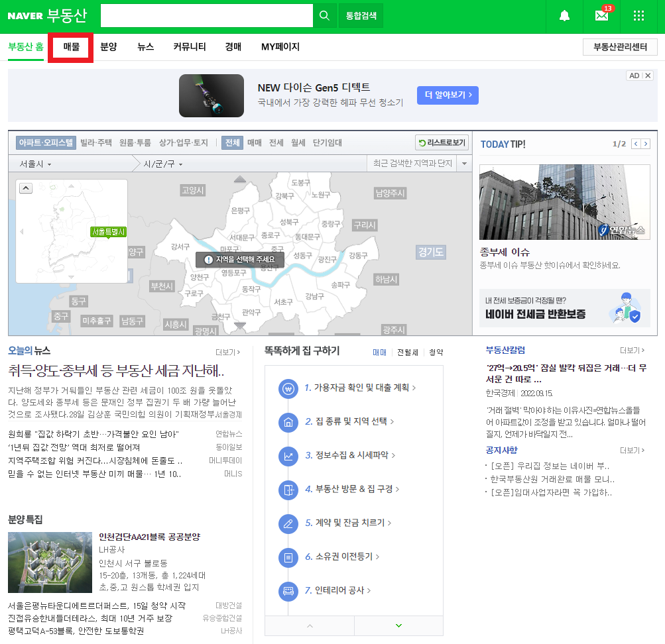Click the won-coin step 1 icon
Screen dimensions: 665x644
pos(288,388)
